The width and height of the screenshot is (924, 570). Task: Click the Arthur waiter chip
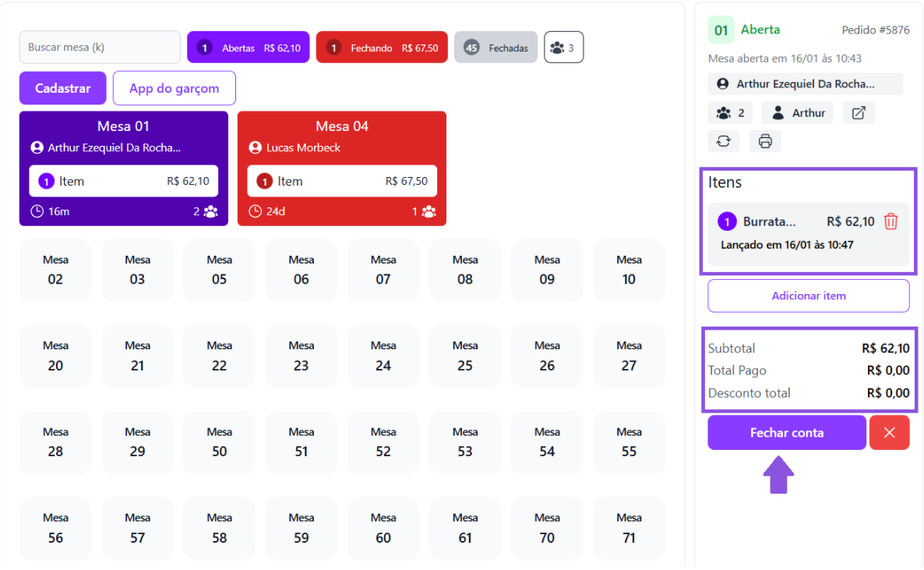click(x=797, y=113)
